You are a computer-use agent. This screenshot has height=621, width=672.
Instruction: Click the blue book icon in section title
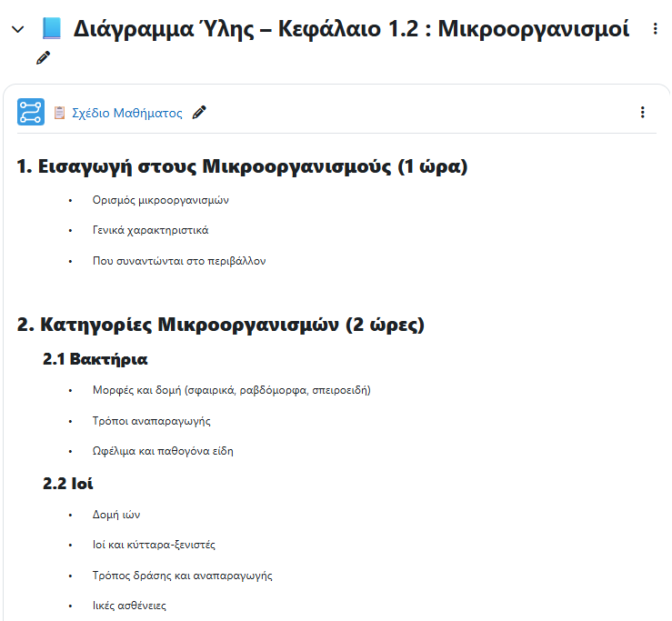[52, 29]
